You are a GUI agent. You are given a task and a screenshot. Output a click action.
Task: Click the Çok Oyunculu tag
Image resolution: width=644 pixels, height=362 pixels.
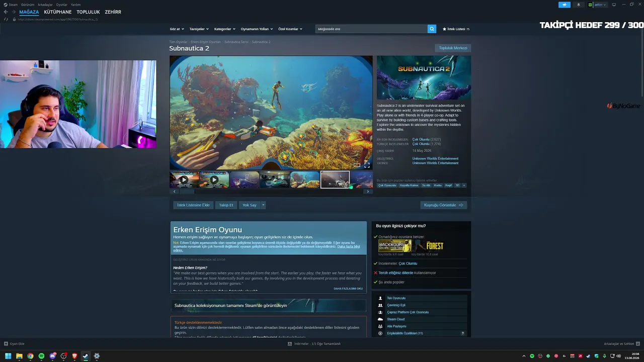click(387, 186)
